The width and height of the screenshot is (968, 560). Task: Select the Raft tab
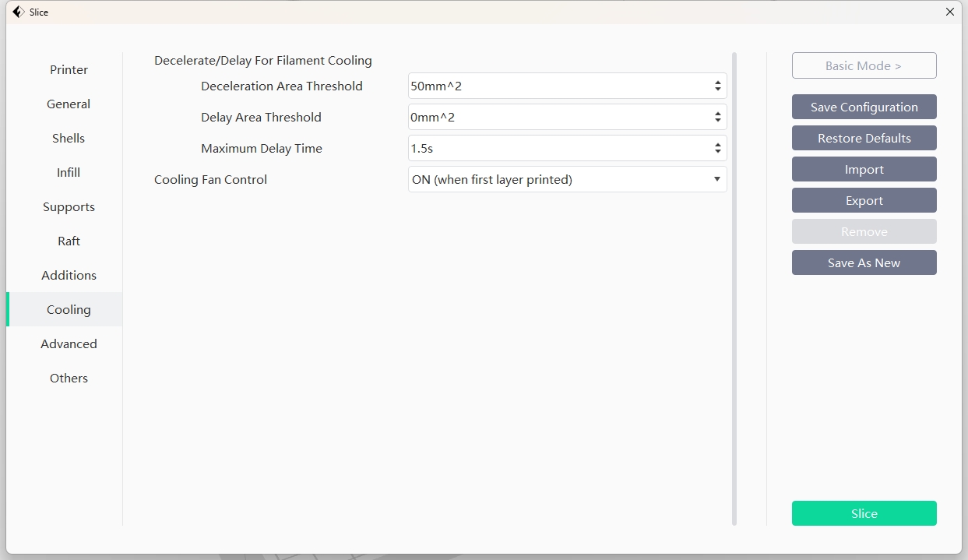pos(69,241)
